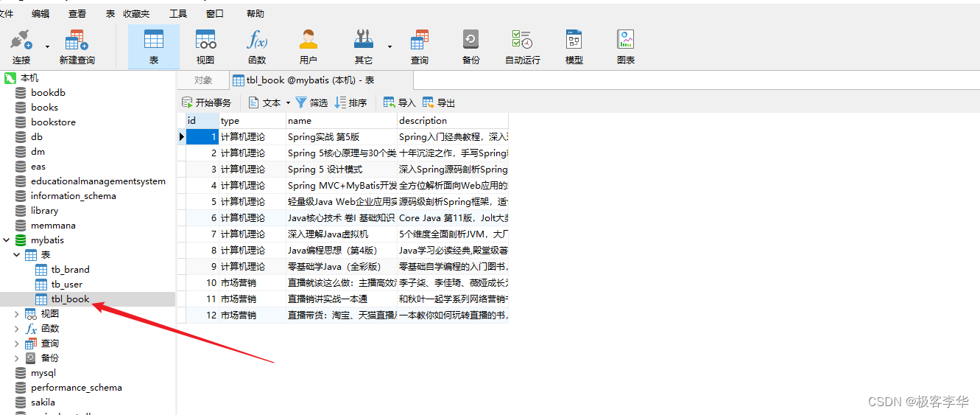The width and height of the screenshot is (980, 415).
Task: Select the library database
Action: [44, 210]
